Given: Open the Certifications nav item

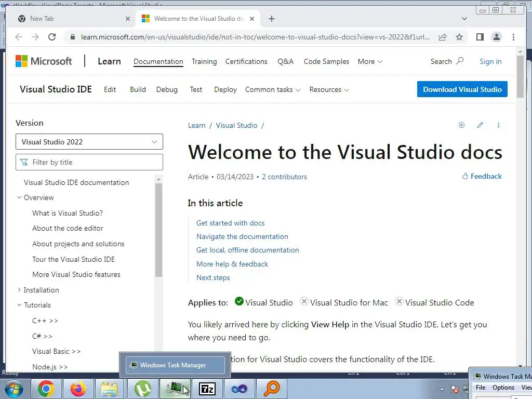Looking at the screenshot, I should tap(246, 61).
